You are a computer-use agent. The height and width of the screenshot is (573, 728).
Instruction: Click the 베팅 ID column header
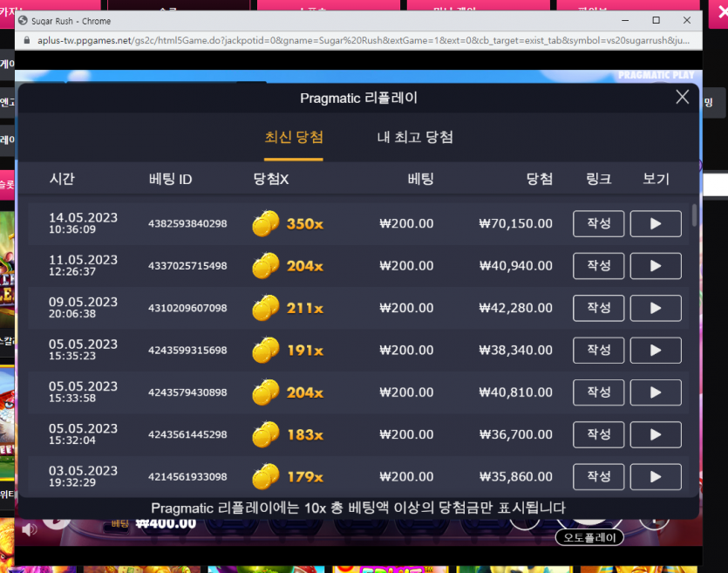[x=170, y=179]
